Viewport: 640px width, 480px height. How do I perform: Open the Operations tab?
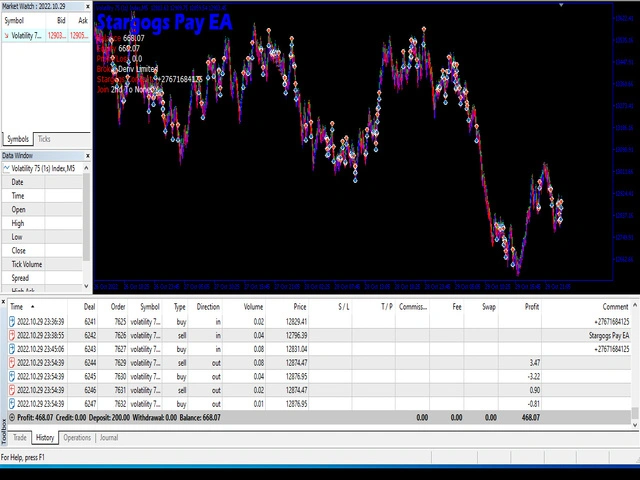point(77,438)
